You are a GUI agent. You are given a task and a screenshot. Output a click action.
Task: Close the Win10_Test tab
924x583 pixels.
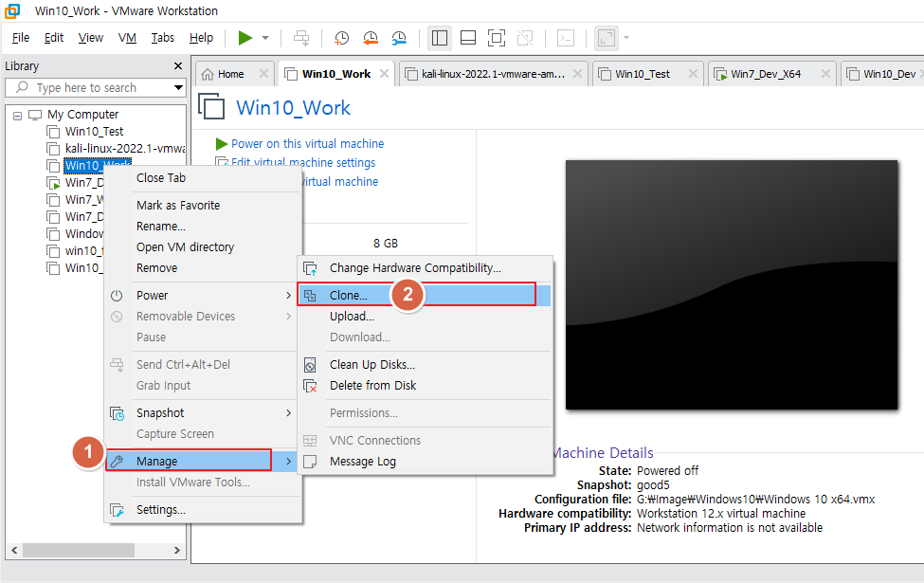pos(693,74)
